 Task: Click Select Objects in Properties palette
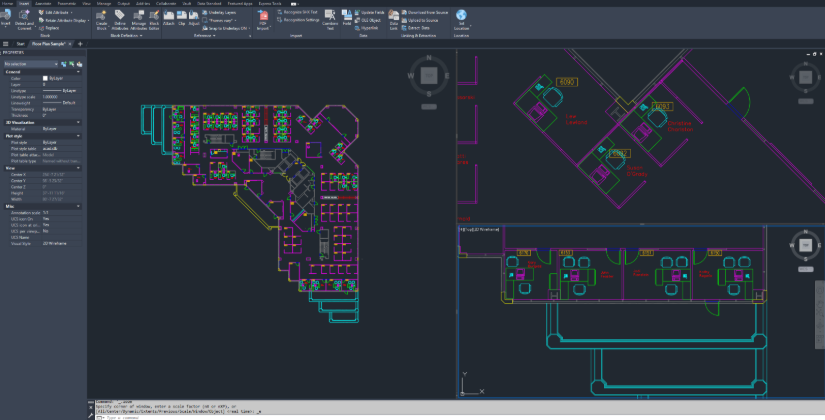click(x=71, y=64)
